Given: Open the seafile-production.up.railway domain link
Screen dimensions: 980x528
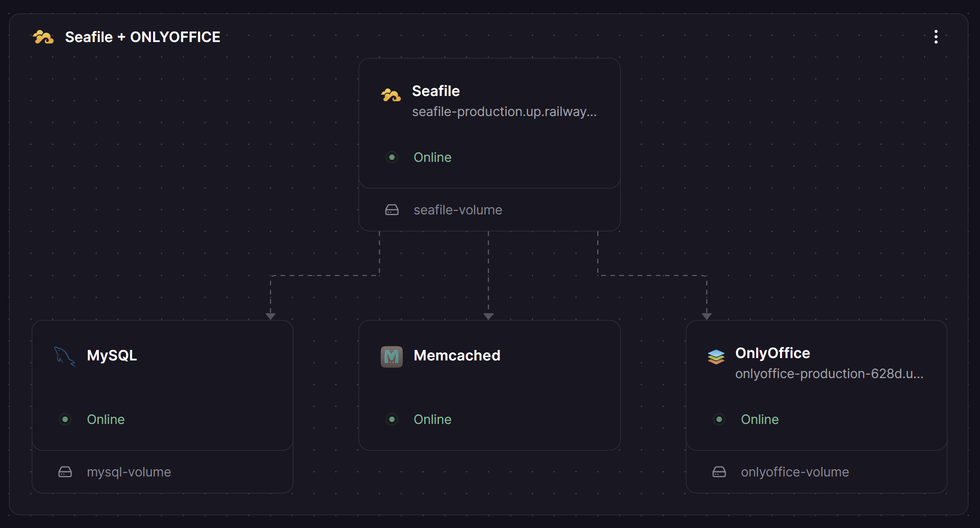Looking at the screenshot, I should 504,112.
